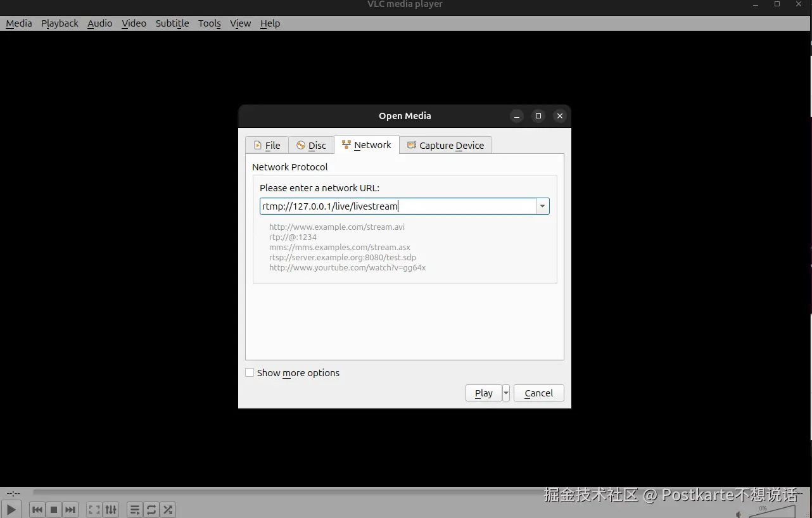This screenshot has width=812, height=518.
Task: Open the Video menu
Action: click(134, 23)
